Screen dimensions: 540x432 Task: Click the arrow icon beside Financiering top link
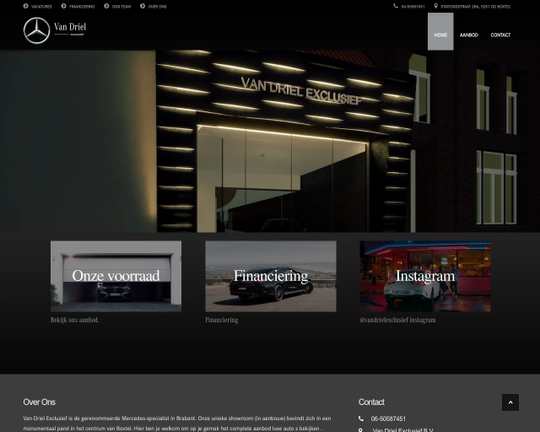(x=64, y=6)
